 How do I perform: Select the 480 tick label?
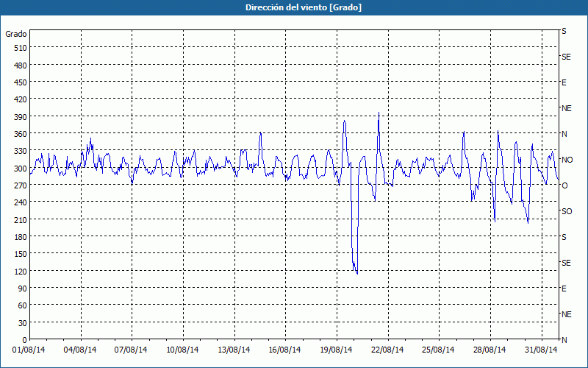click(21, 66)
